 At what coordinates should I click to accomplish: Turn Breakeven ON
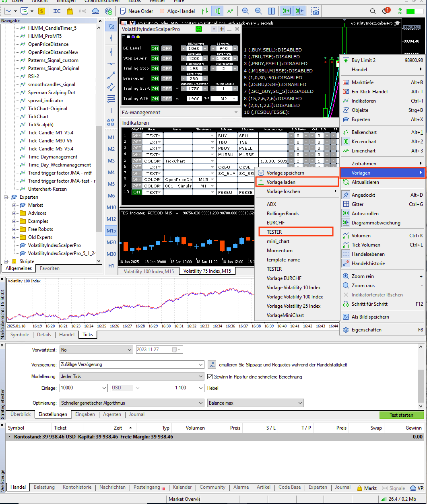point(155,78)
